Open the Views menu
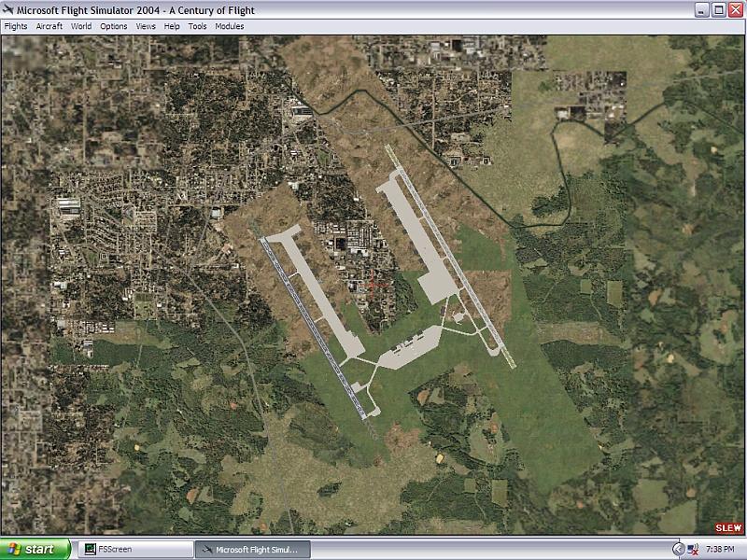Viewport: 747px width, 560px height. pyautogui.click(x=146, y=26)
